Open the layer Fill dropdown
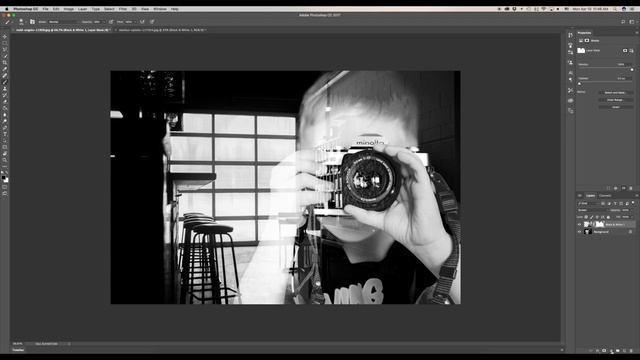640x360 pixels. (631, 217)
